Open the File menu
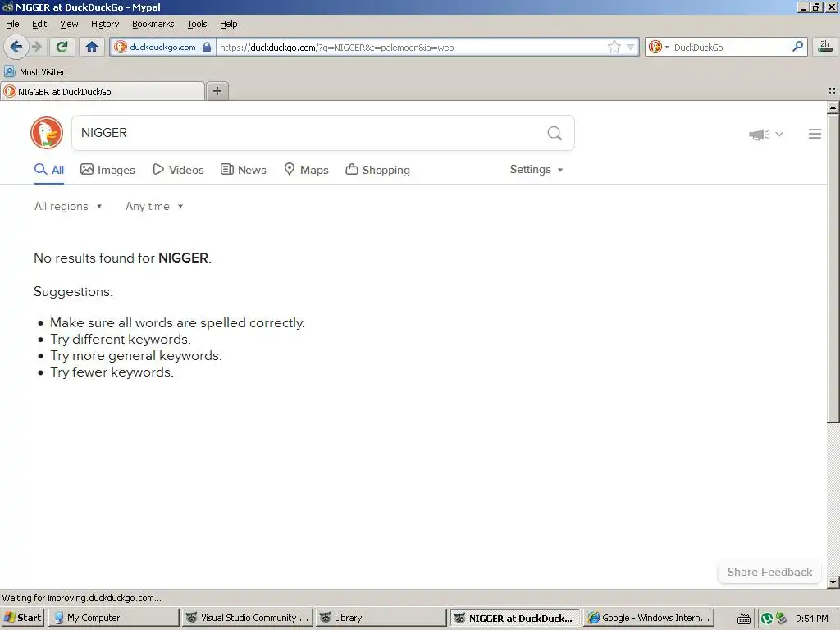Viewport: 840px width, 630px height. (x=12, y=24)
